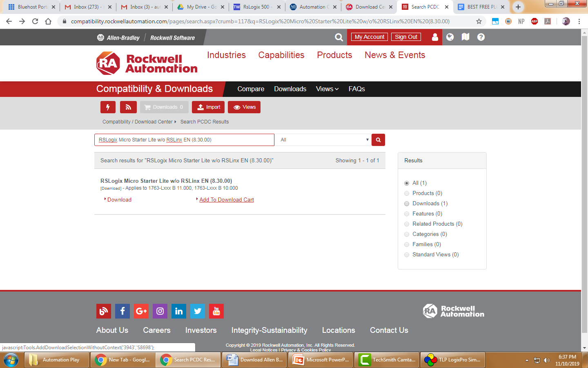588x368 pixels.
Task: Click the RSS feed button
Action: 128,107
